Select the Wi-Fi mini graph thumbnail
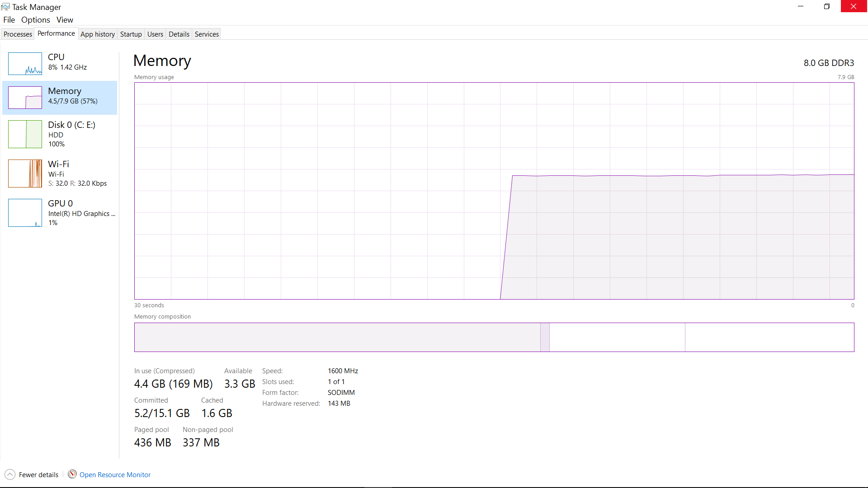Viewport: 868px width, 488px height. [25, 174]
